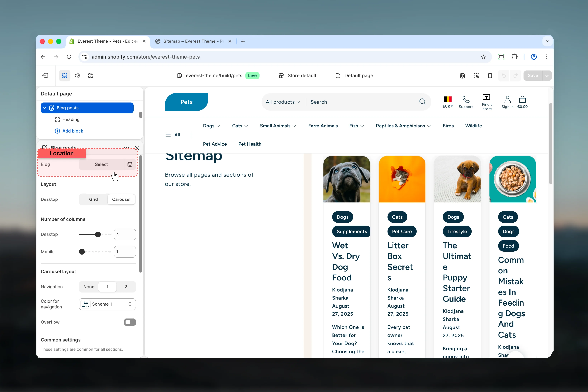
Task: Open theme settings gear icon
Action: point(78,75)
